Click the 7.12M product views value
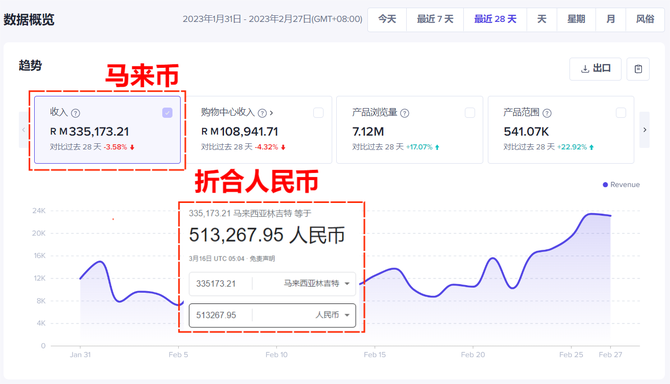Image resolution: width=670 pixels, height=384 pixels. (x=368, y=132)
